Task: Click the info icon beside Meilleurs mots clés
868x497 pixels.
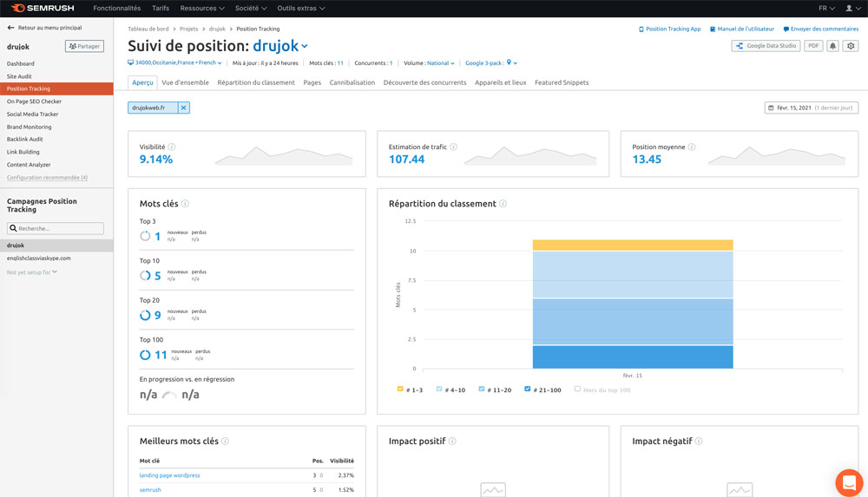Action: [x=226, y=441]
